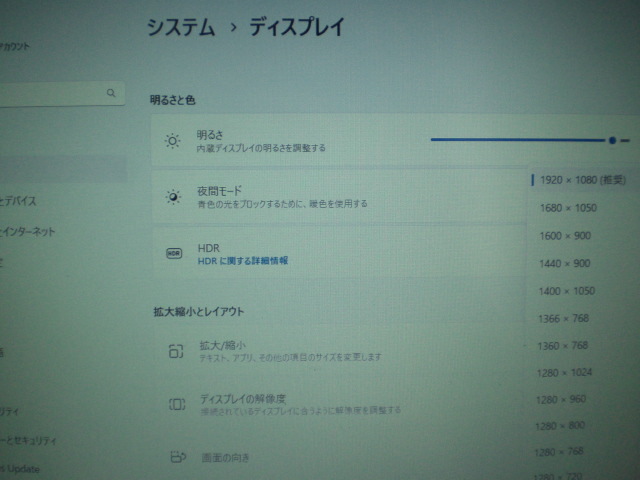This screenshot has height=480, width=640.
Task: Click the night light mode icon
Action: [x=173, y=197]
